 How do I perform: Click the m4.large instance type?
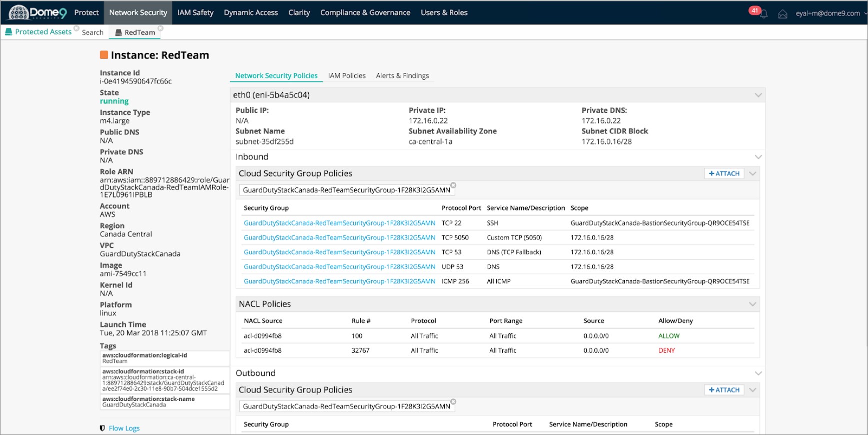(115, 121)
